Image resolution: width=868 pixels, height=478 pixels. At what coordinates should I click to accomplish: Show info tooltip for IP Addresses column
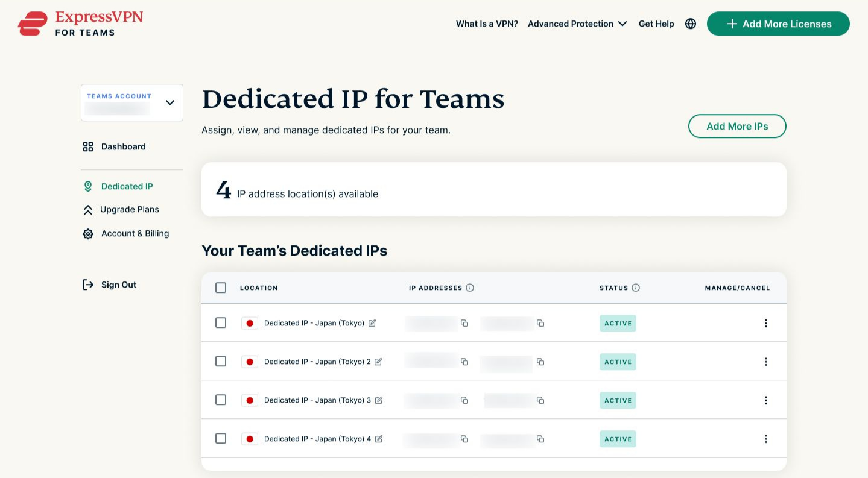pos(470,288)
